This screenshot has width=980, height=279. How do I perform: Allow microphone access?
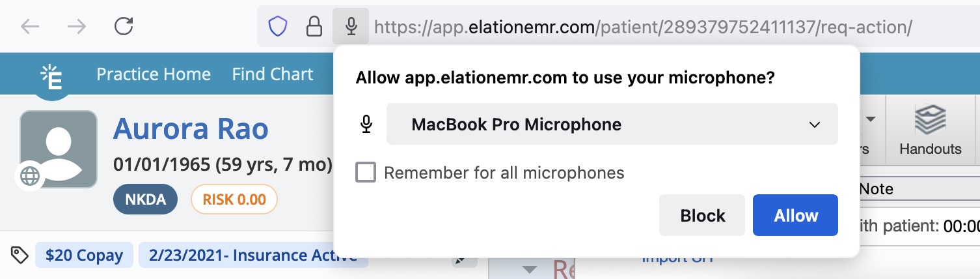[x=795, y=215]
